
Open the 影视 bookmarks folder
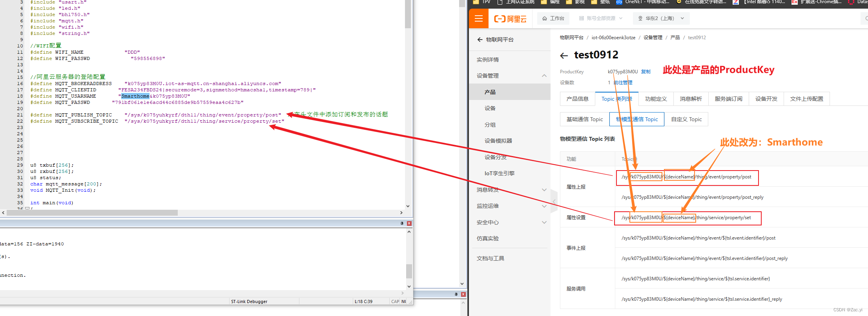pos(576,2)
